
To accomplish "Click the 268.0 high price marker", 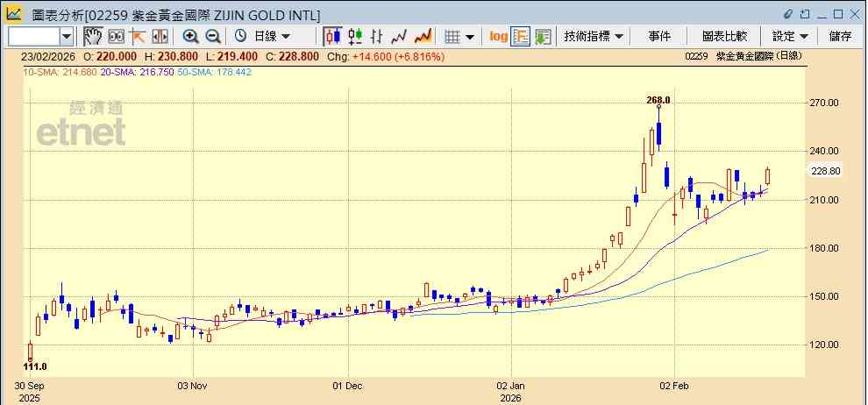I will point(658,100).
